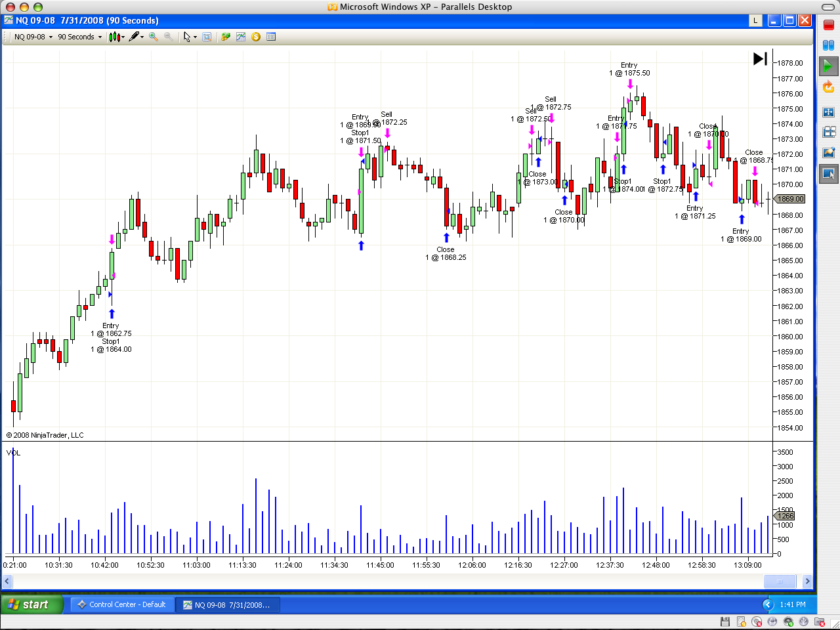This screenshot has height=630, width=840.
Task: Pause the Parallels virtual machine
Action: [x=828, y=46]
